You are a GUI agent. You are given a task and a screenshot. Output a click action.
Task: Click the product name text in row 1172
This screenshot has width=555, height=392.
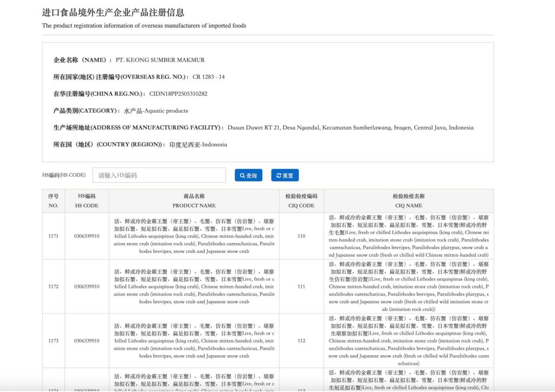[194, 286]
